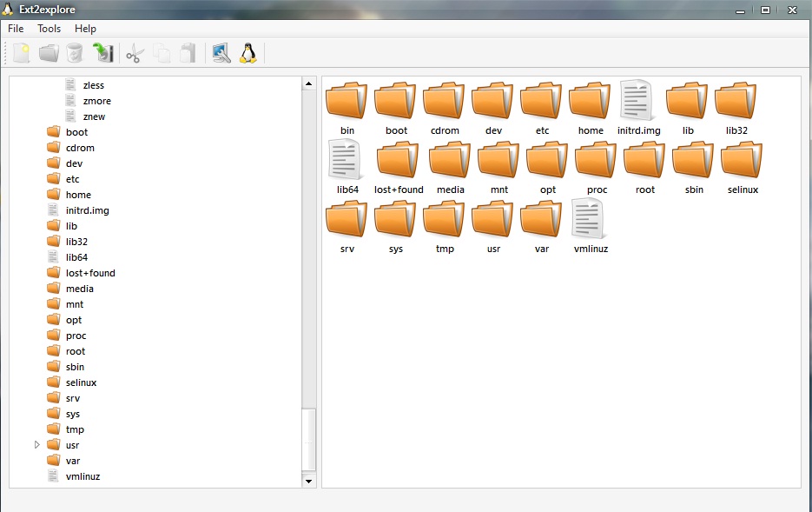Image resolution: width=812 pixels, height=512 pixels.
Task: Click the recycle bin toolbar icon
Action: click(75, 52)
